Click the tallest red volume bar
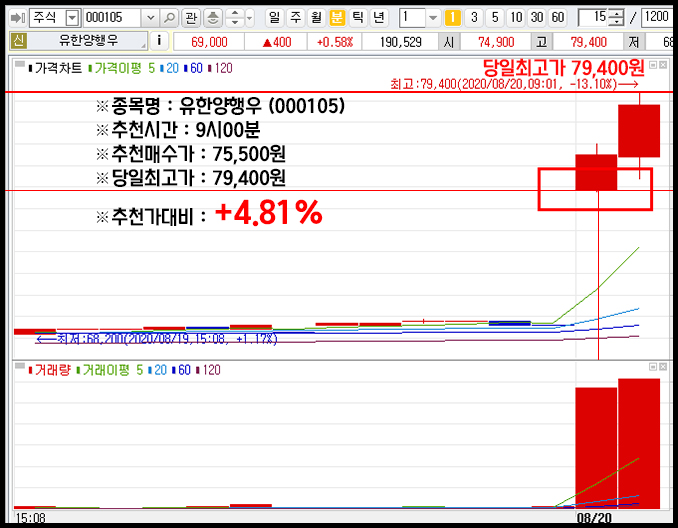678x528 pixels. pos(639,443)
